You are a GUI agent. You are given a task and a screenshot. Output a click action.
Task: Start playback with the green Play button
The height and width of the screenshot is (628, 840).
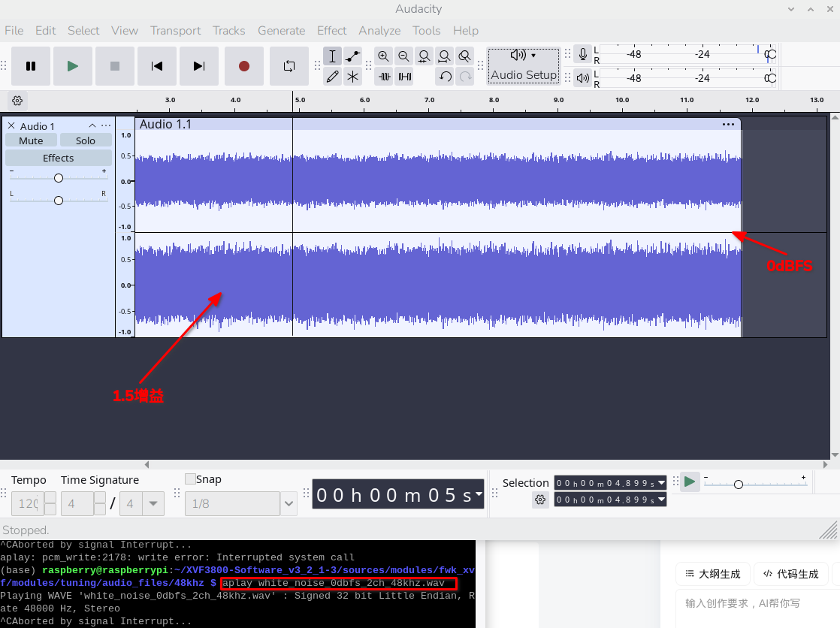click(x=73, y=66)
